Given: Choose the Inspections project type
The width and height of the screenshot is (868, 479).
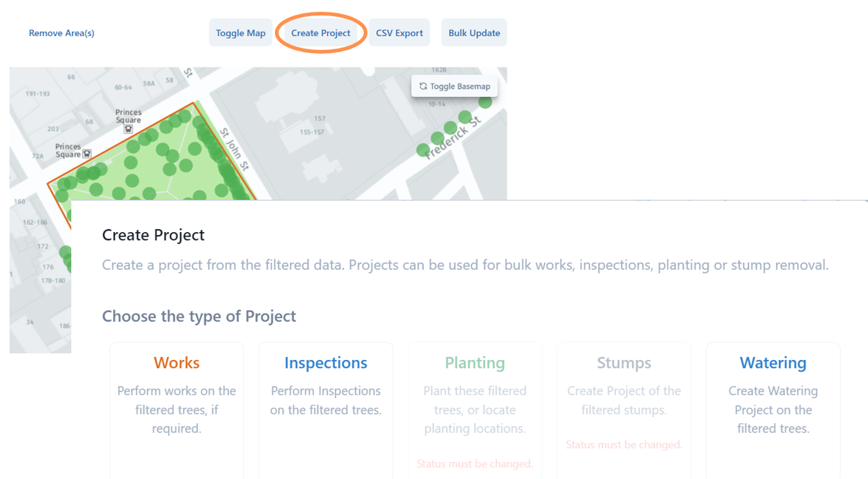Looking at the screenshot, I should (326, 397).
